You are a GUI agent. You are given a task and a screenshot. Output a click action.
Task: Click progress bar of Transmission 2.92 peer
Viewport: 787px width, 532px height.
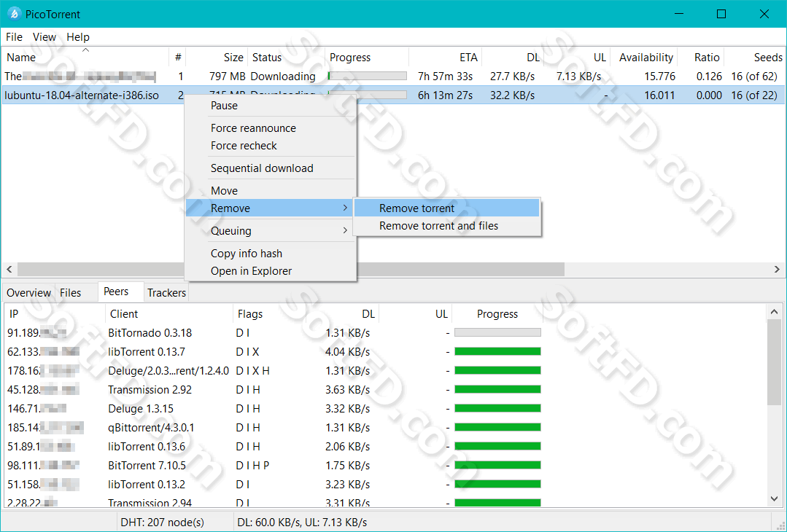497,390
